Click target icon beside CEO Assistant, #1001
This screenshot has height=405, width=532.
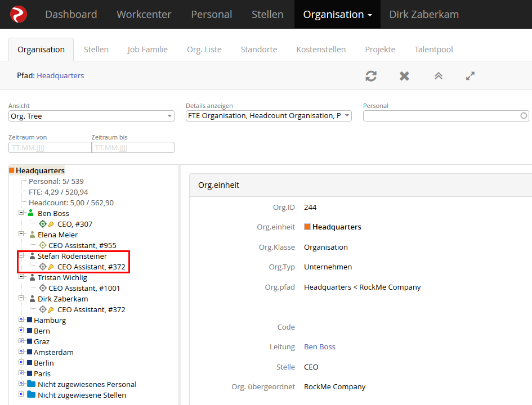pos(42,288)
